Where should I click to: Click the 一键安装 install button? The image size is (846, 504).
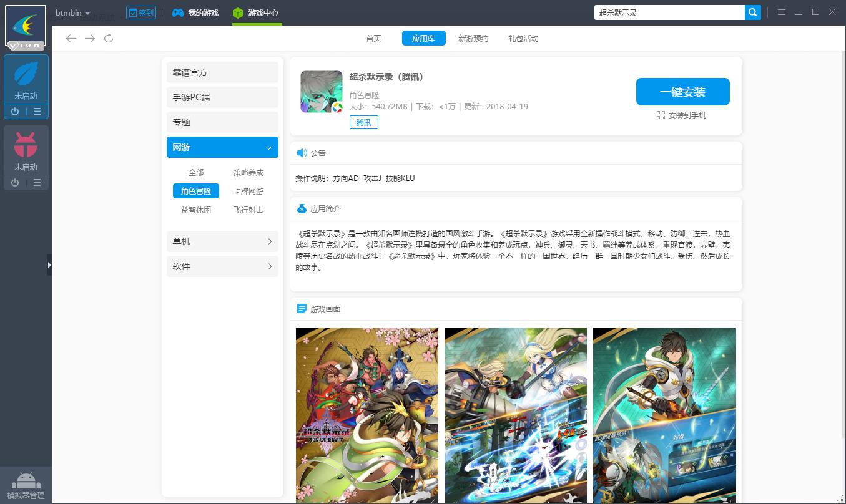click(x=682, y=92)
